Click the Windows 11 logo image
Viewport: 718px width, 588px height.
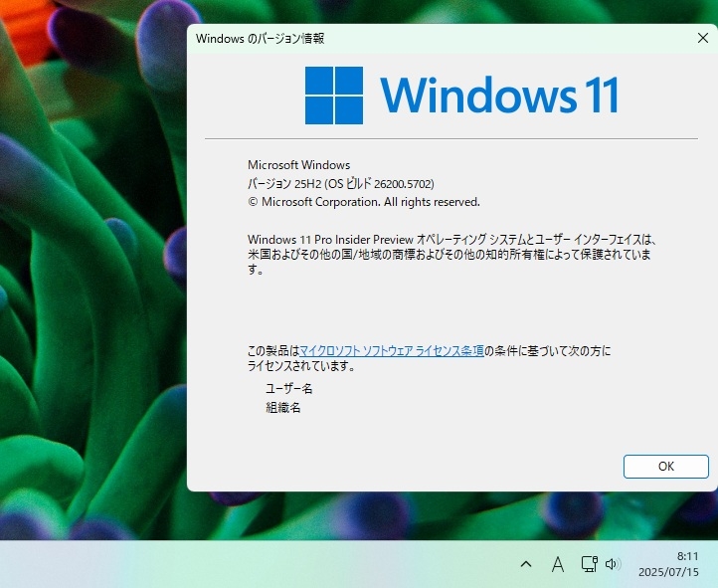click(462, 96)
